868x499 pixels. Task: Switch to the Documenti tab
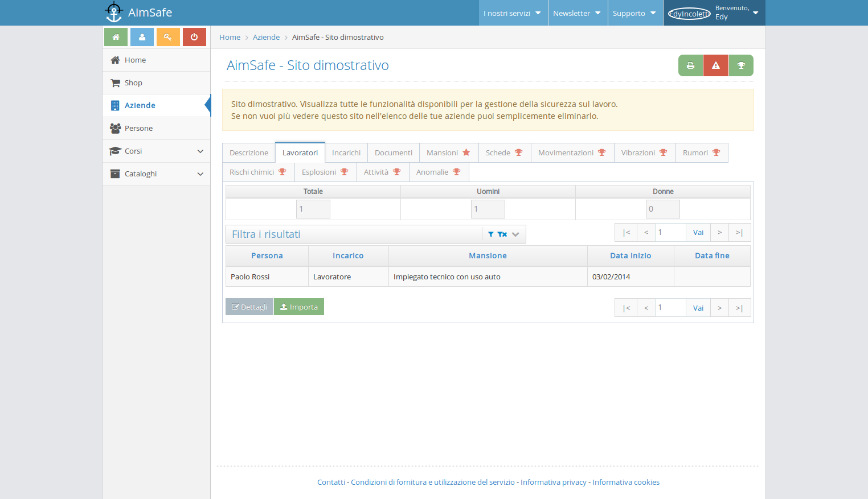[394, 152]
